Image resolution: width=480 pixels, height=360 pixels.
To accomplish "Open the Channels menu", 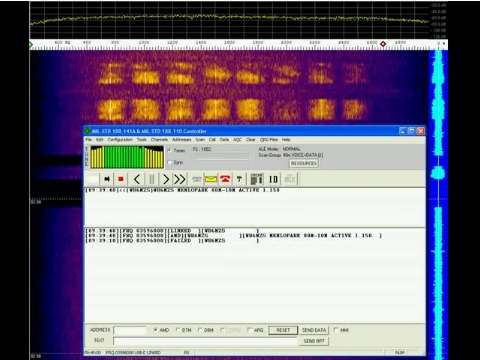I will [x=159, y=140].
